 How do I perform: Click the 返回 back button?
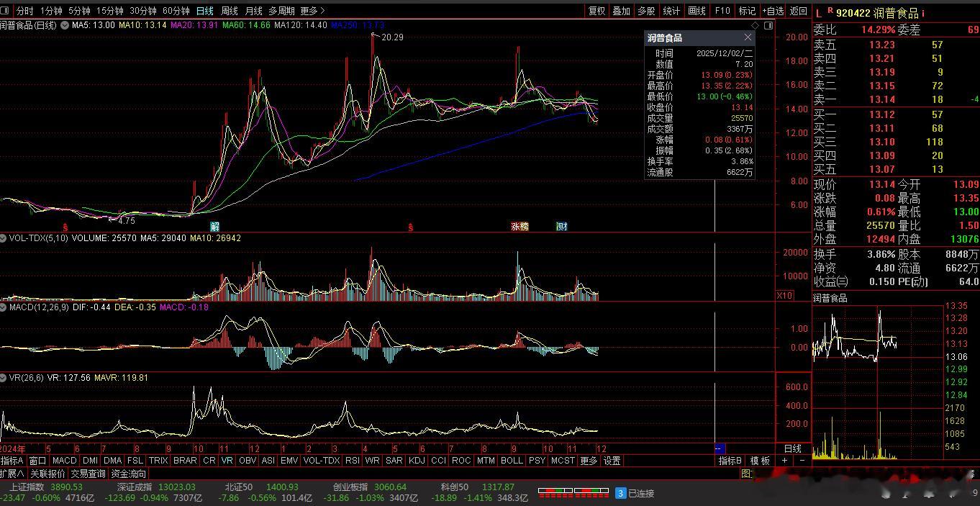tap(799, 11)
